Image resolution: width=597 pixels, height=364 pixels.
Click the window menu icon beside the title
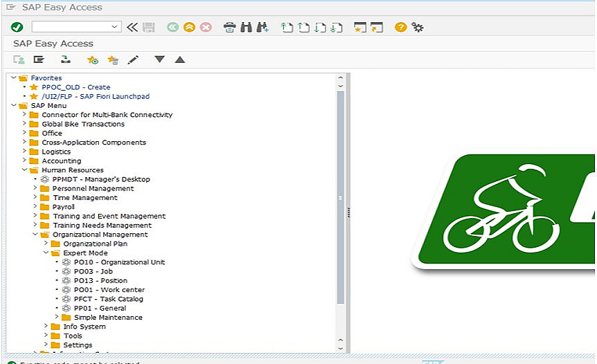[x=11, y=7]
